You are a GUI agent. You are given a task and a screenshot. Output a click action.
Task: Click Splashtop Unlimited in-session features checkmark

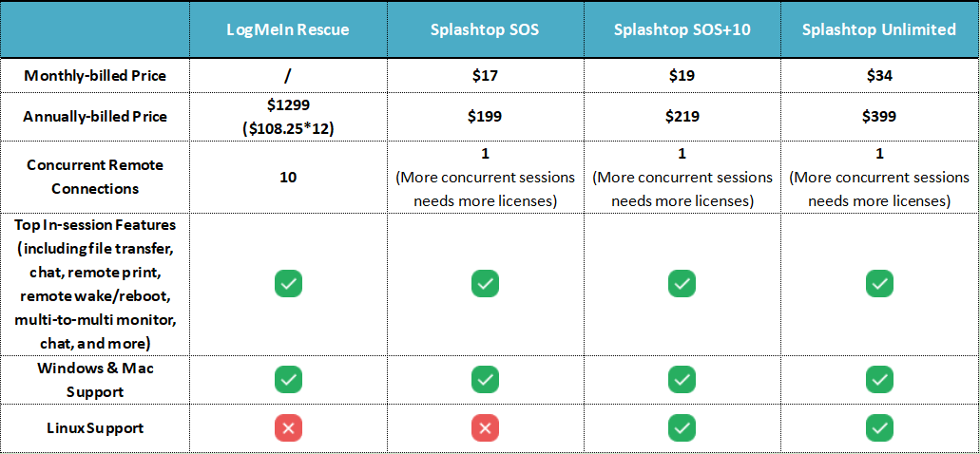879,283
